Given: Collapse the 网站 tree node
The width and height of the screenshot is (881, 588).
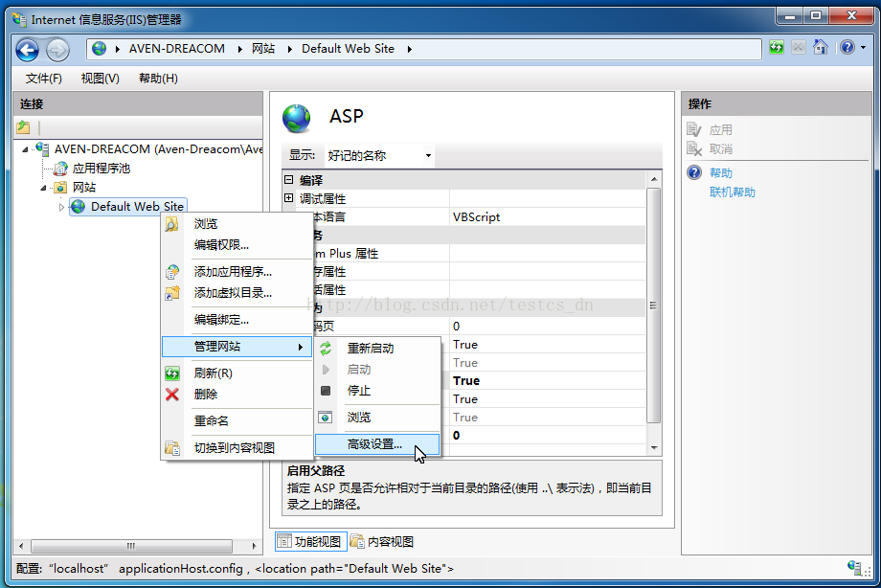Looking at the screenshot, I should pos(43,188).
